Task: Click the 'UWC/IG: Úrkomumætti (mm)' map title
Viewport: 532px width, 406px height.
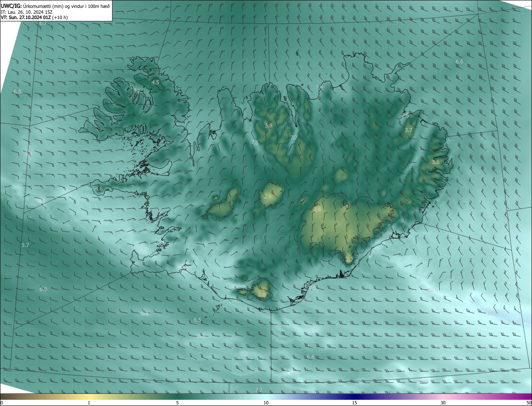Action: (55, 6)
